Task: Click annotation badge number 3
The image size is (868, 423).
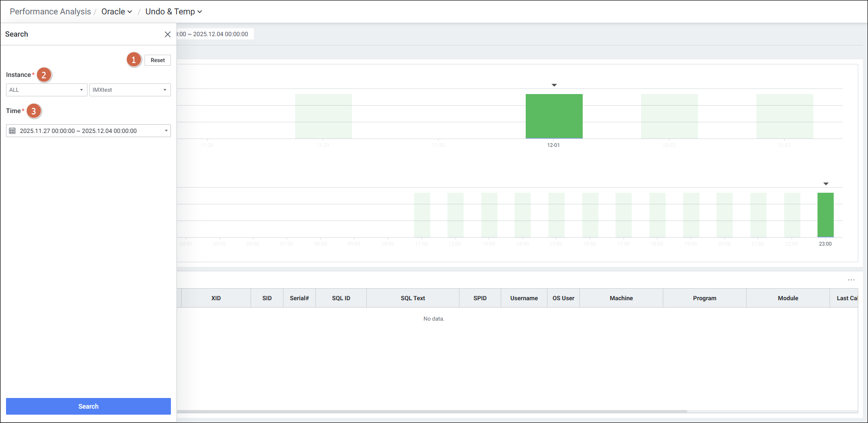Action: coord(34,111)
